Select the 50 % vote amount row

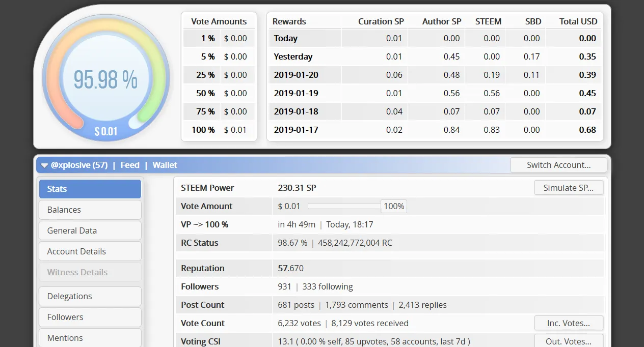pos(219,93)
